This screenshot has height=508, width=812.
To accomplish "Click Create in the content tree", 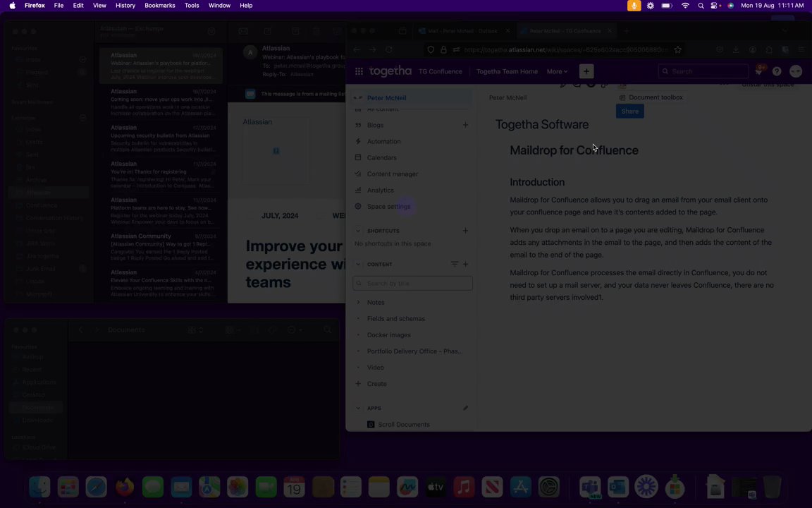I will pyautogui.click(x=376, y=384).
